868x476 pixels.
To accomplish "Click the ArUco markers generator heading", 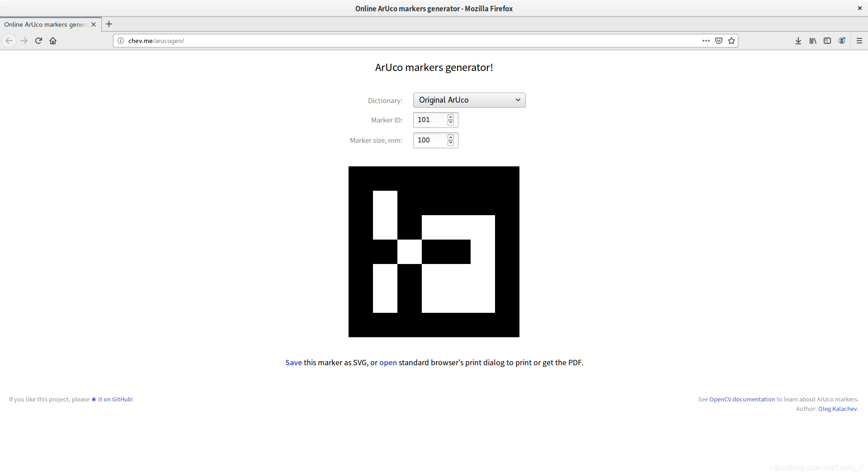I will coord(434,67).
